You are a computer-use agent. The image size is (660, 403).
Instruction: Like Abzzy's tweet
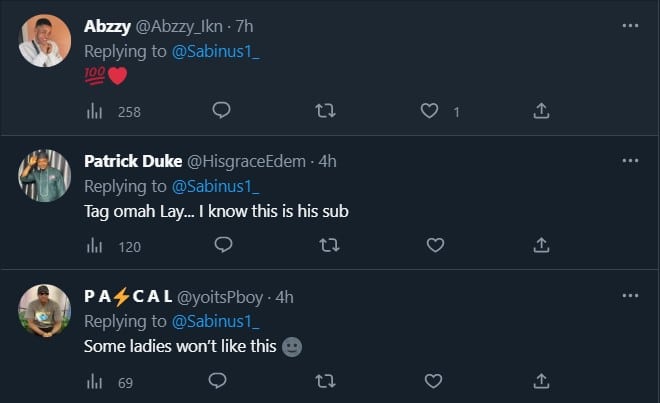coord(430,111)
